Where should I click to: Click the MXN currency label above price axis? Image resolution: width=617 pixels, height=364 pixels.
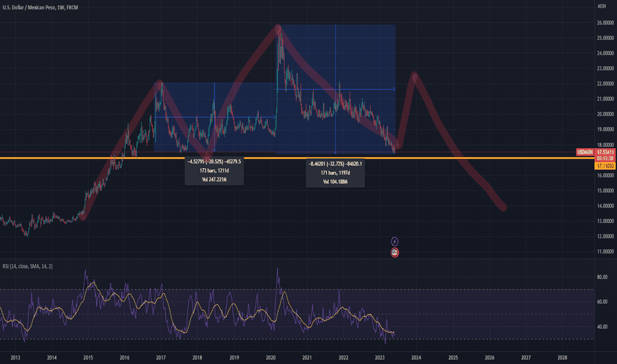pos(602,6)
